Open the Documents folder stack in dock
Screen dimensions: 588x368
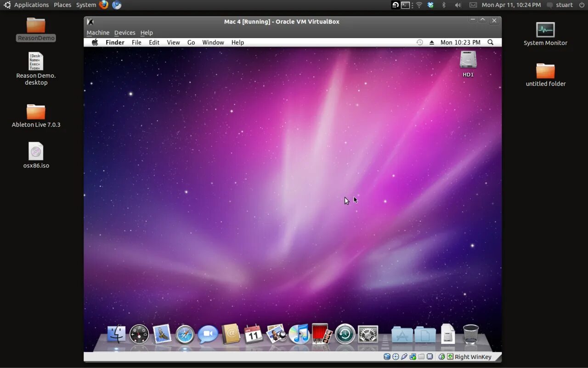tap(425, 335)
